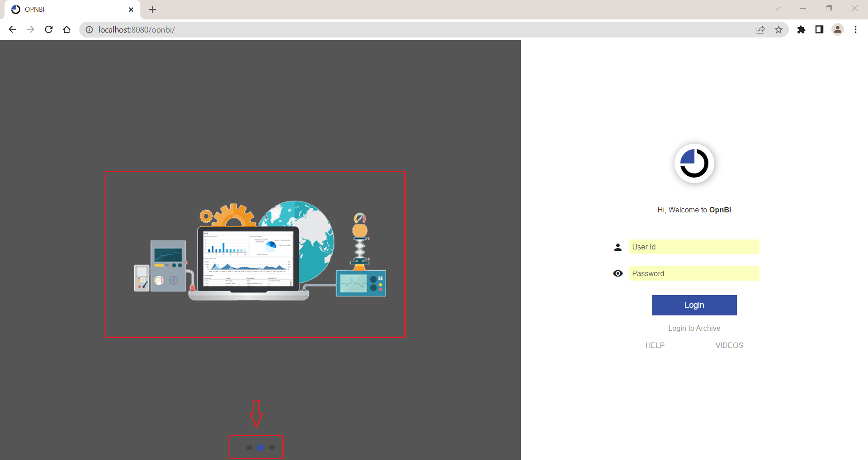Select the first carousel dot
The width and height of the screenshot is (868, 460).
coord(249,447)
